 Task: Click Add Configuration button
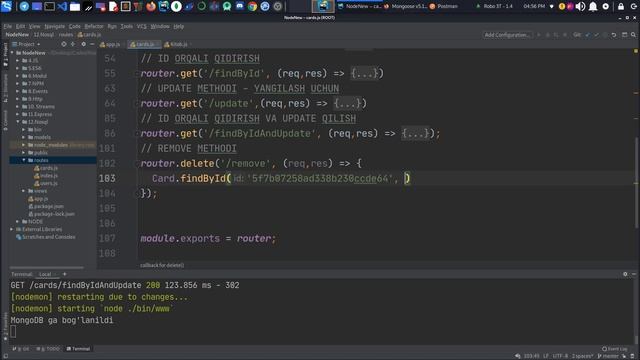(x=507, y=35)
